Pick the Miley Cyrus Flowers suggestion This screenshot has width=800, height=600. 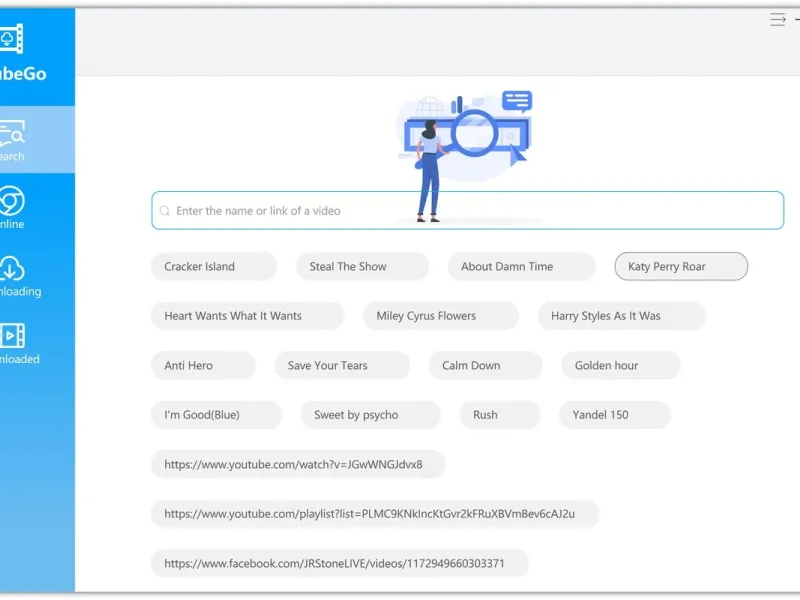pos(426,316)
